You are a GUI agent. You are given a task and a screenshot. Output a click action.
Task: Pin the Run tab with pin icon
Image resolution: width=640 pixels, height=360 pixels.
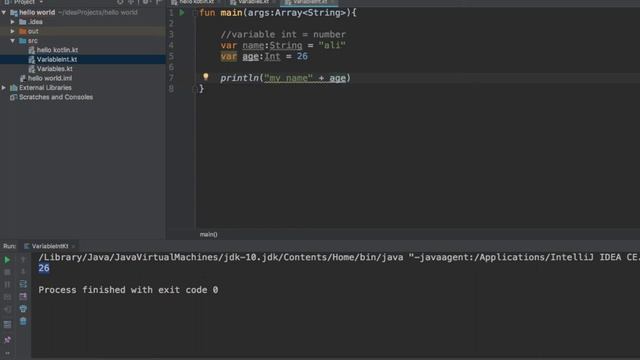[7, 340]
